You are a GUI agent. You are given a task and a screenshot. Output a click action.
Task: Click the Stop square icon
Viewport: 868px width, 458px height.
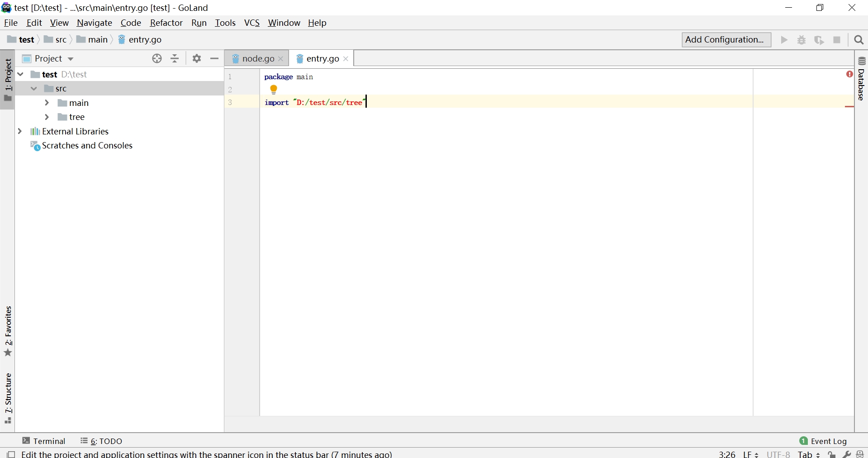tap(837, 40)
